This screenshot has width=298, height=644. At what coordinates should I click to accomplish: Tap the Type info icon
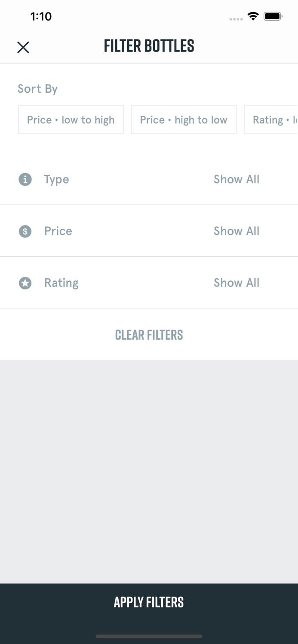click(25, 179)
